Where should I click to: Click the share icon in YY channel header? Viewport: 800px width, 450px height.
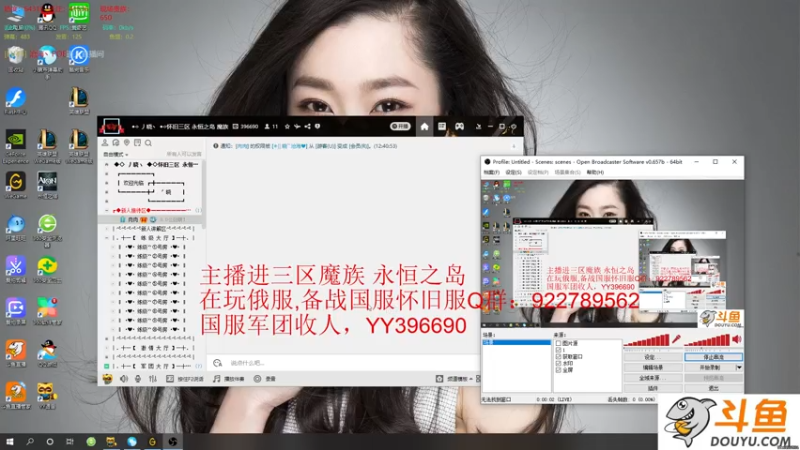pyautogui.click(x=307, y=127)
